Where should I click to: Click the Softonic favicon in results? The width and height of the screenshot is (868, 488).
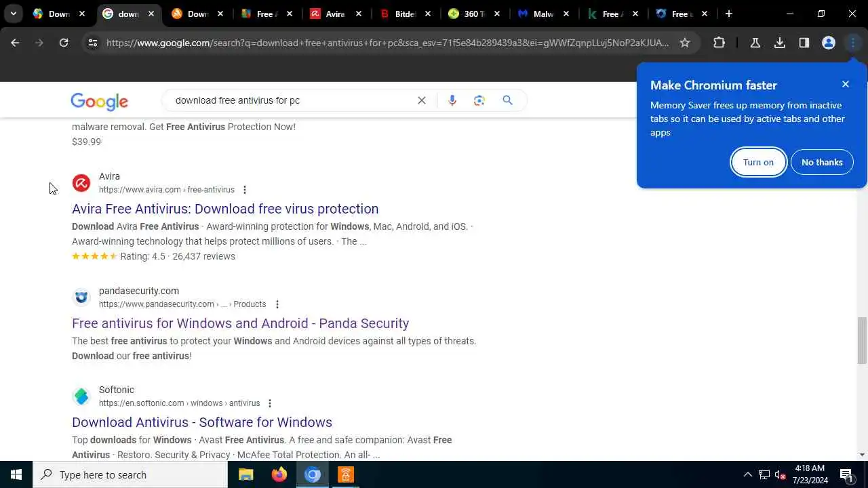tap(81, 396)
